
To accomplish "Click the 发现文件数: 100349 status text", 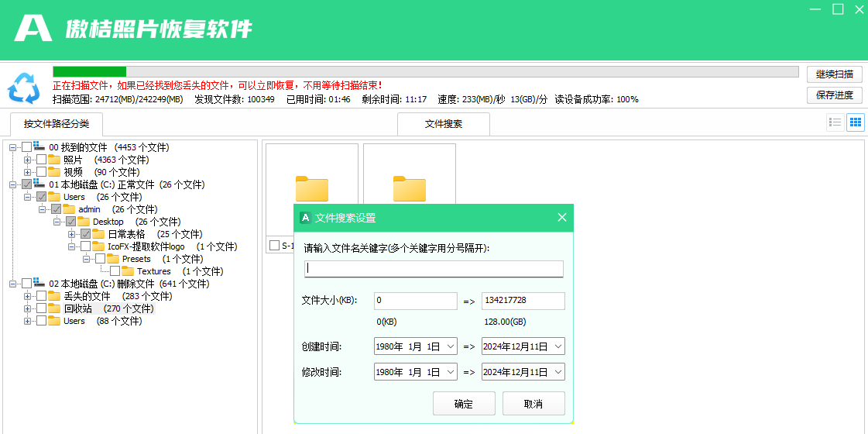I will (234, 100).
